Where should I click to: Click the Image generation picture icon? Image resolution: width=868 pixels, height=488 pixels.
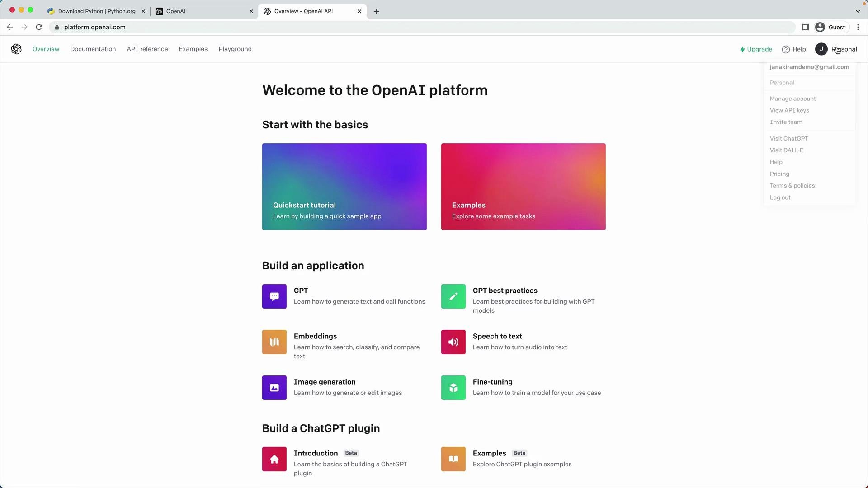pos(274,388)
